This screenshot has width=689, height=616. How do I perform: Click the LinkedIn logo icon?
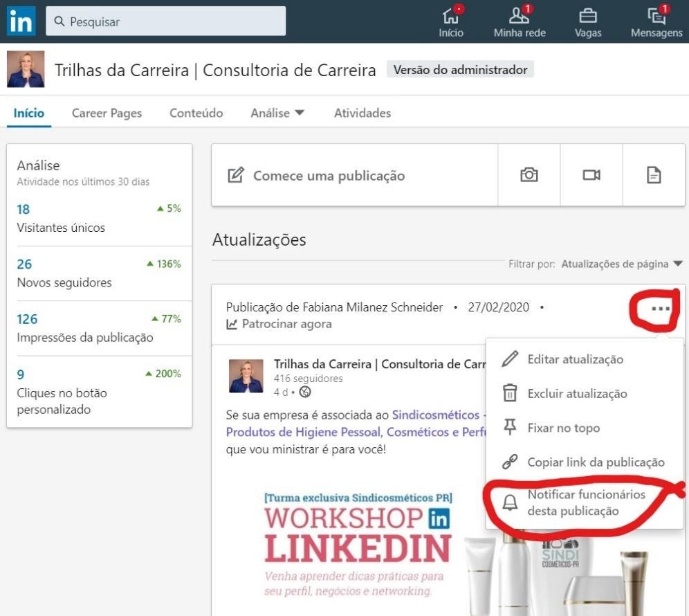(21, 21)
